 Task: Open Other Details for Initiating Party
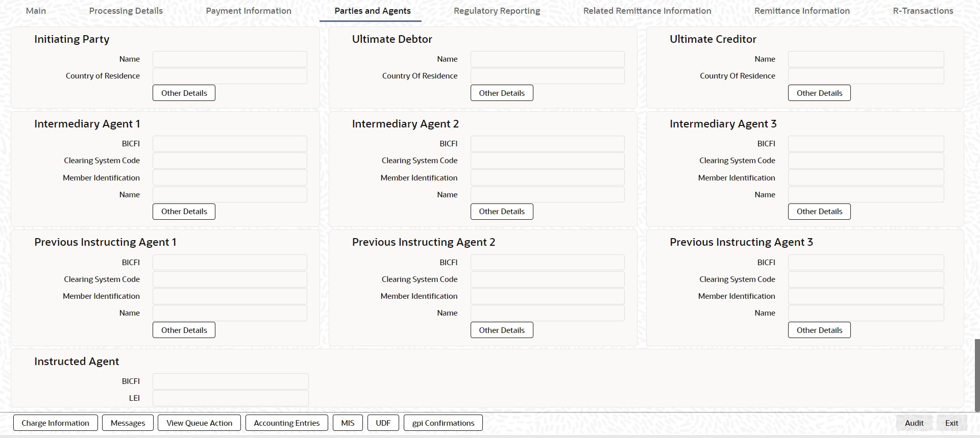[x=184, y=93]
